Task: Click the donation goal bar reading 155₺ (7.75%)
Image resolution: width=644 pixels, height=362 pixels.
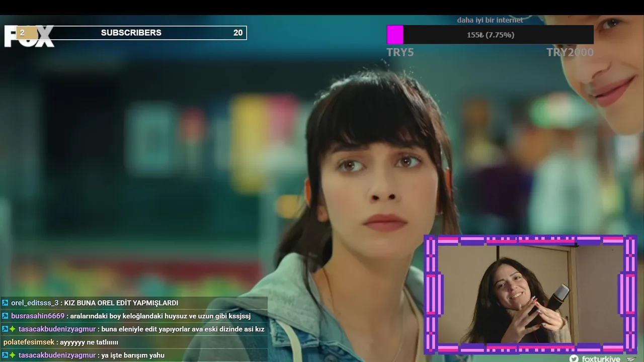Action: (x=490, y=35)
